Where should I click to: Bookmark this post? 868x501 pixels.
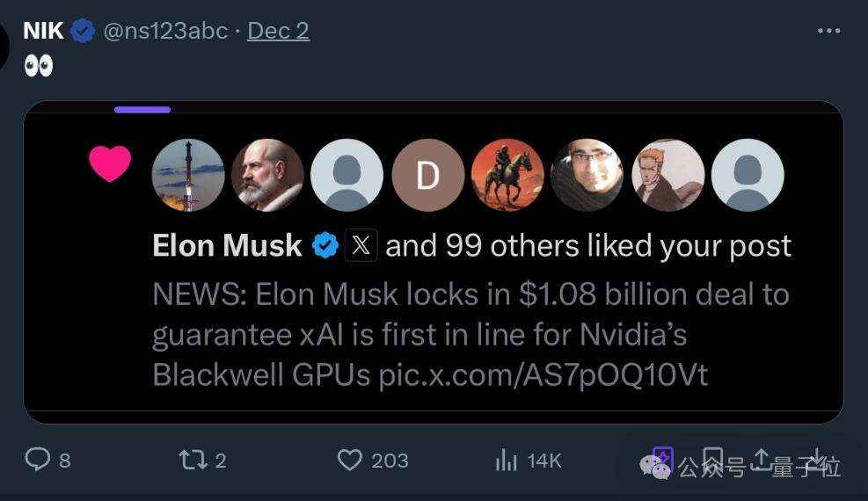click(713, 458)
